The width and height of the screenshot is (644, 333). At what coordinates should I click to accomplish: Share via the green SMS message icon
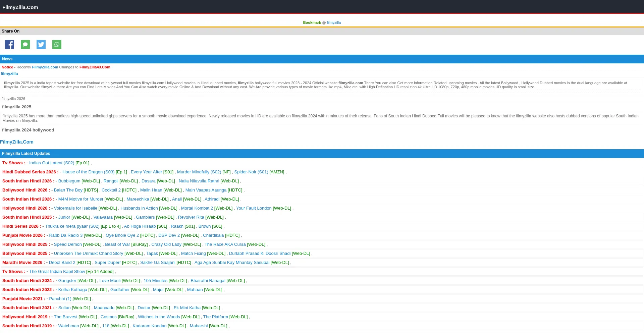coord(25,44)
